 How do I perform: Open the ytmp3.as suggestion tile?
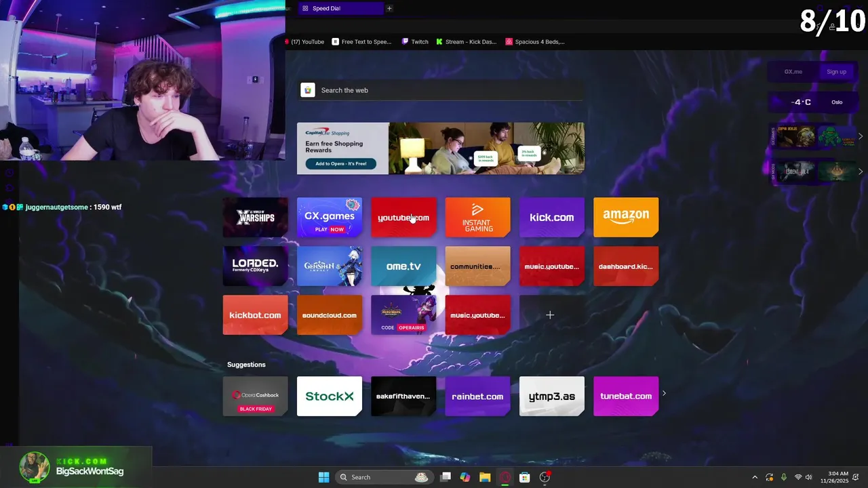click(551, 396)
